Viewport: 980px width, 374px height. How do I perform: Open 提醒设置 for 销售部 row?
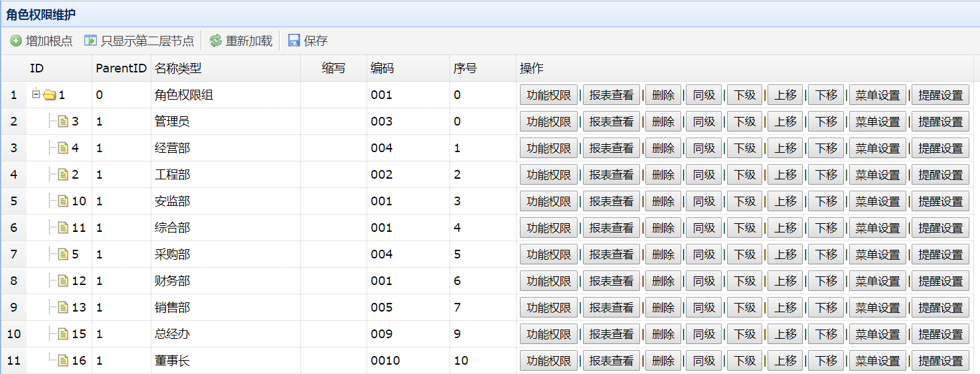tap(940, 308)
